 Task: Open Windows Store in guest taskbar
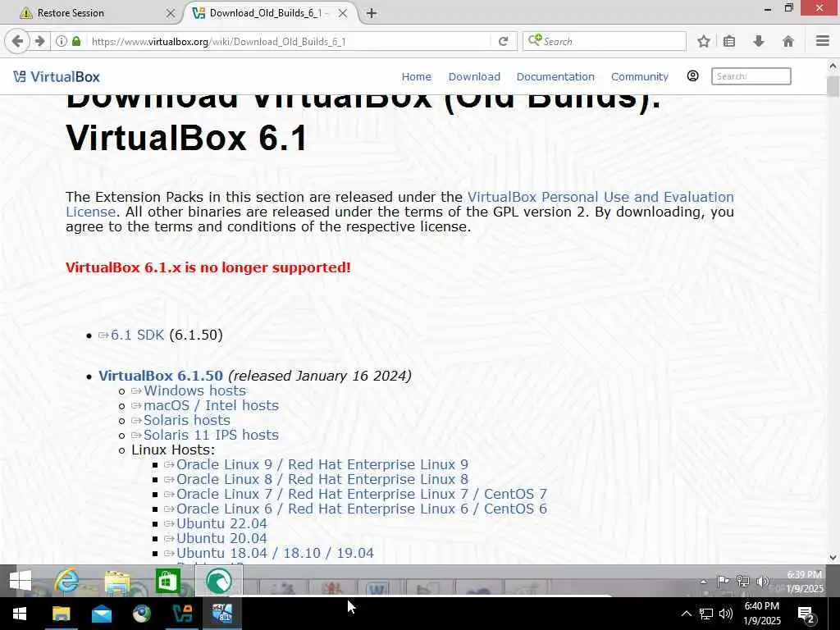coord(167,582)
